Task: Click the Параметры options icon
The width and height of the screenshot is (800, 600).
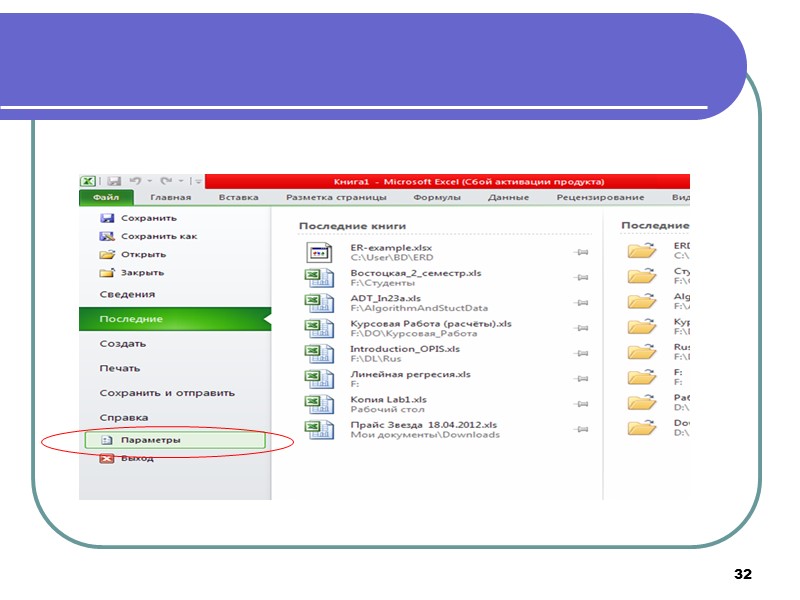Action: (107, 440)
